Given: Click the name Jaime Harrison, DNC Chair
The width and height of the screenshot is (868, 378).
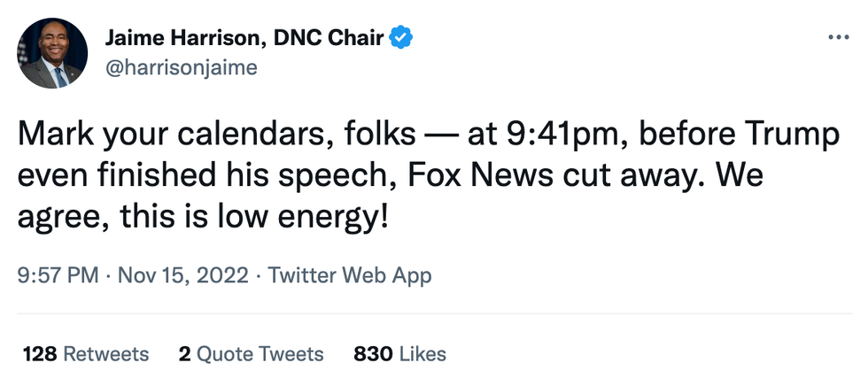Looking at the screenshot, I should (244, 38).
